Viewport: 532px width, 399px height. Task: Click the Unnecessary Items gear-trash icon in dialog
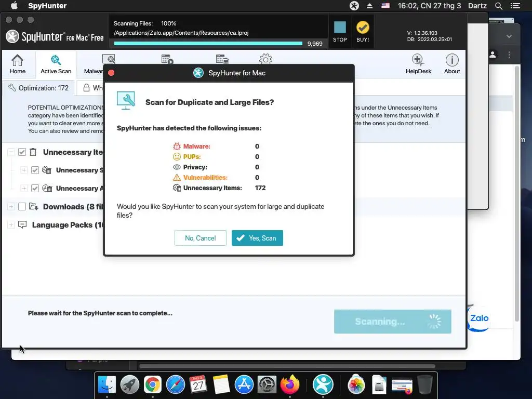click(177, 188)
